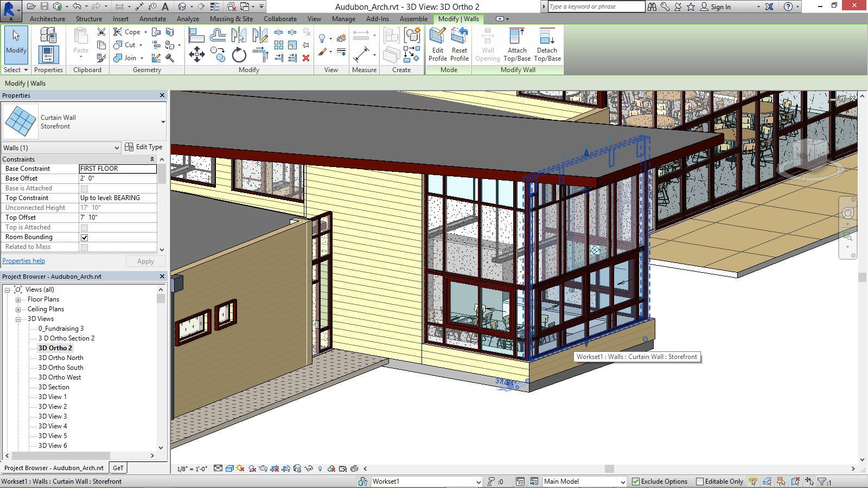Open the Measure tool

click(x=361, y=54)
